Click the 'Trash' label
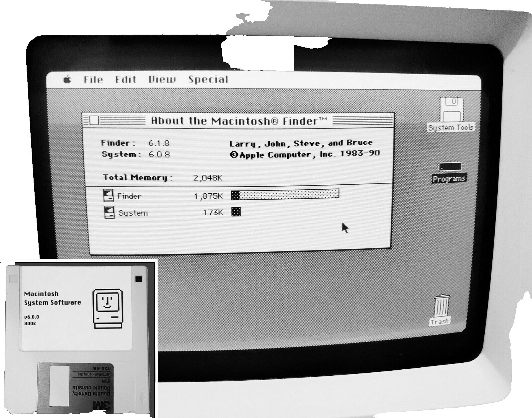This screenshot has height=418, width=532. (x=440, y=321)
